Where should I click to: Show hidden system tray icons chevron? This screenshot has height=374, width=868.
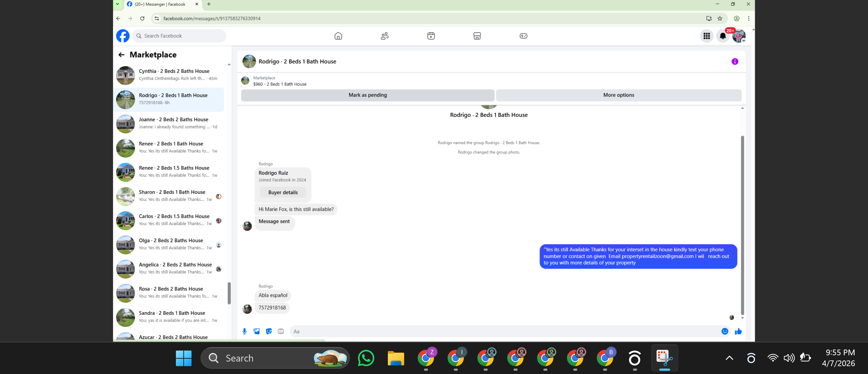[730, 358]
